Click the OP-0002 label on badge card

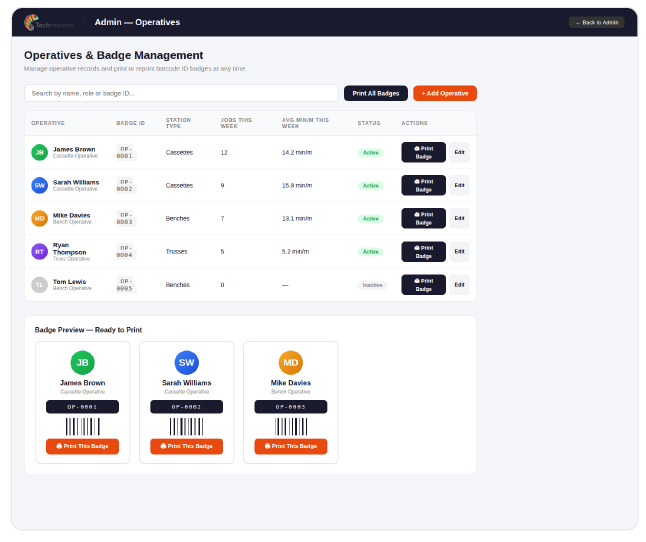pyautogui.click(x=187, y=407)
